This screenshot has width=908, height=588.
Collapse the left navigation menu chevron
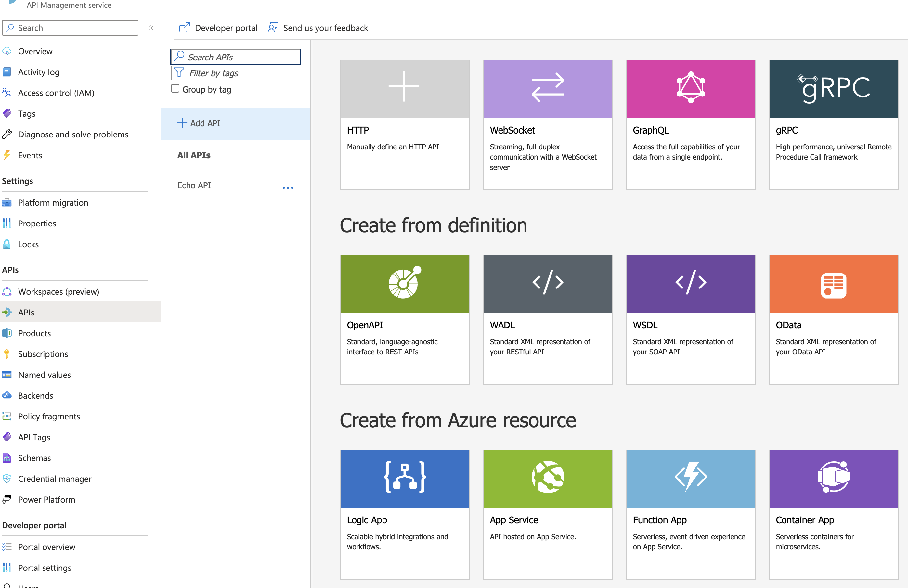click(151, 28)
